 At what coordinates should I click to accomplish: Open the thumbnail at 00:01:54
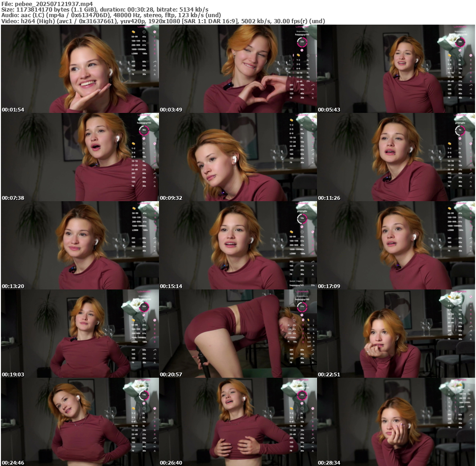coord(80,69)
